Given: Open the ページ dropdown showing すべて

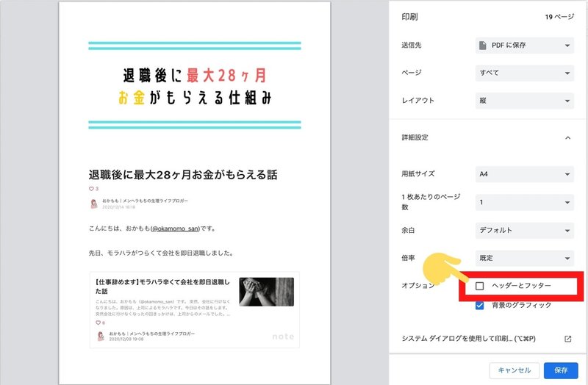Looking at the screenshot, I should tap(524, 73).
